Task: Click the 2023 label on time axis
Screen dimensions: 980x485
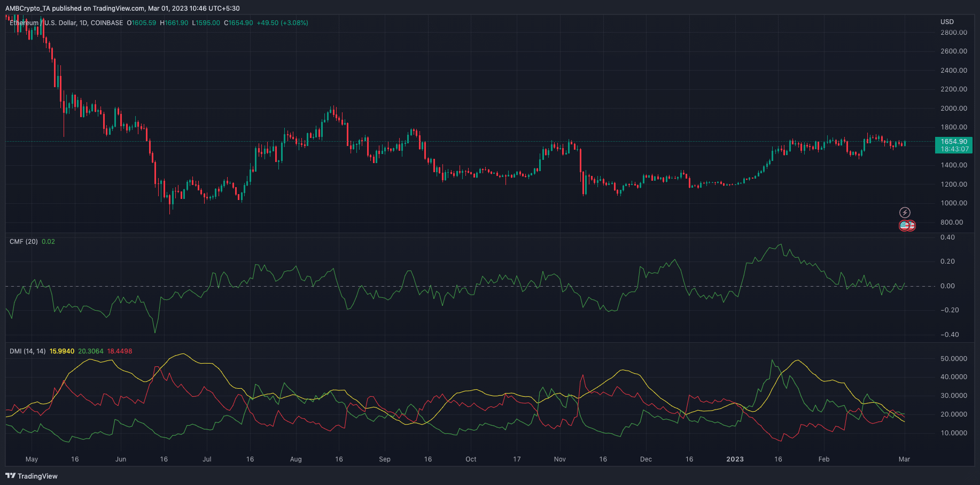Action: [735, 459]
